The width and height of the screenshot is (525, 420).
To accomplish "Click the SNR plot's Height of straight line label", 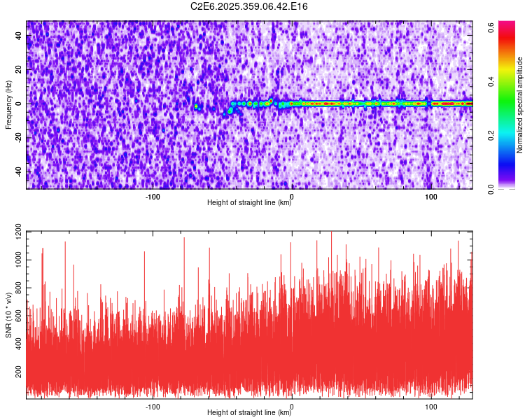I will tap(249, 412).
